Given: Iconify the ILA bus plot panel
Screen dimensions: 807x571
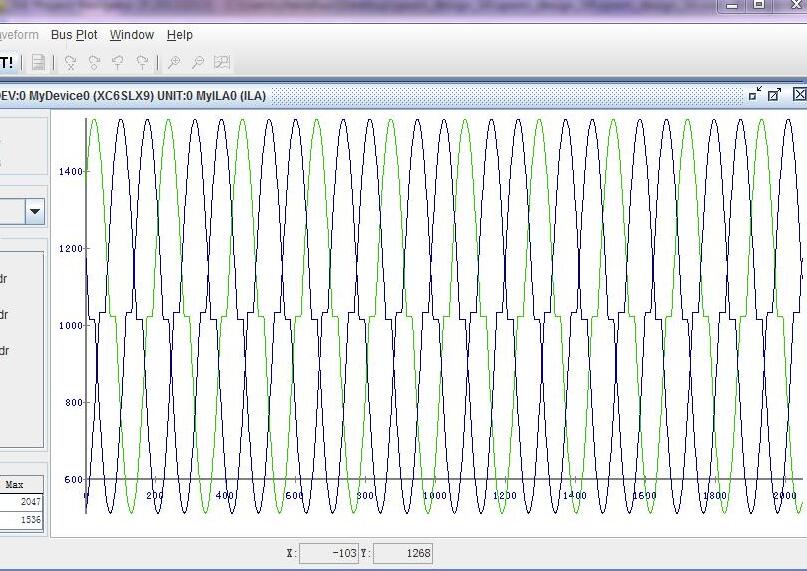Looking at the screenshot, I should pos(754,95).
